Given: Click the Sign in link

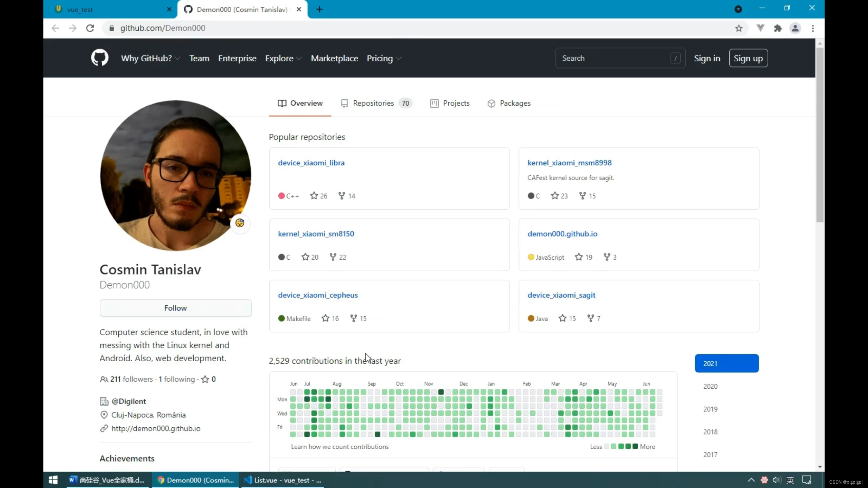Looking at the screenshot, I should pos(707,58).
